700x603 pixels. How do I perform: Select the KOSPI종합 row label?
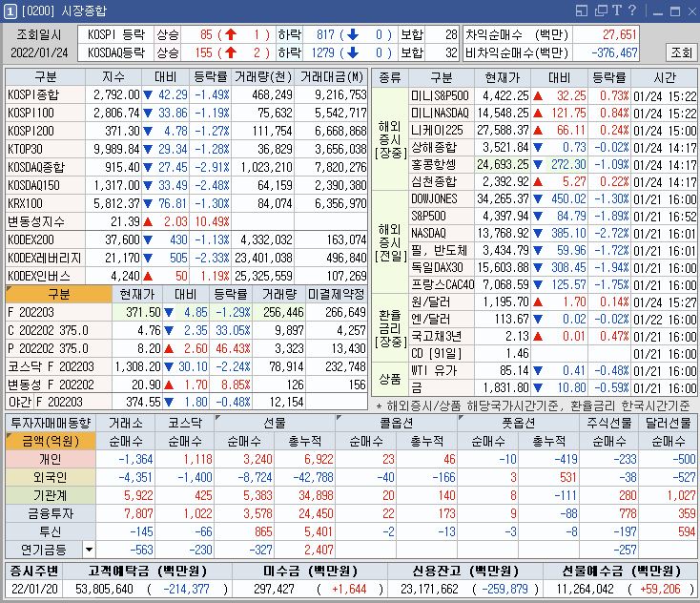45,94
